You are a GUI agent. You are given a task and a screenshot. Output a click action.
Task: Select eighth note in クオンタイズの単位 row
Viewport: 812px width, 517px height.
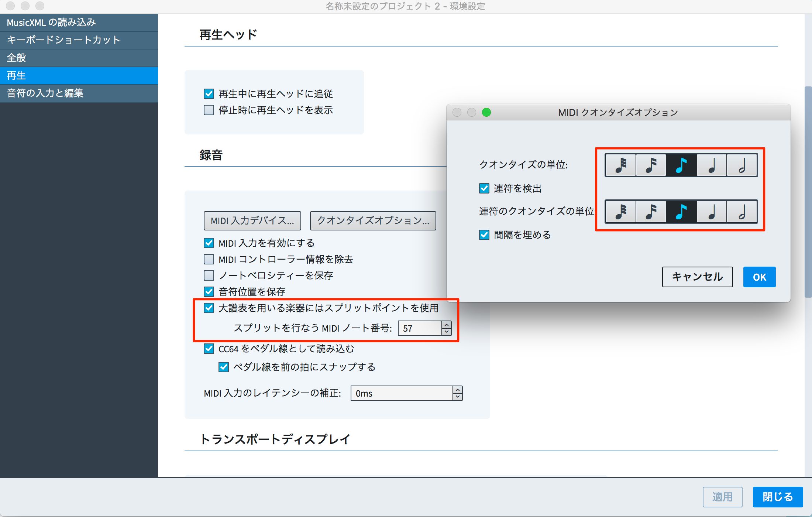tap(681, 165)
